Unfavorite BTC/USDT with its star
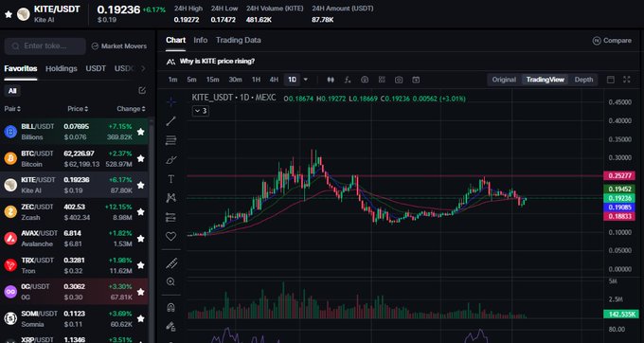The width and height of the screenshot is (644, 343). [x=140, y=158]
